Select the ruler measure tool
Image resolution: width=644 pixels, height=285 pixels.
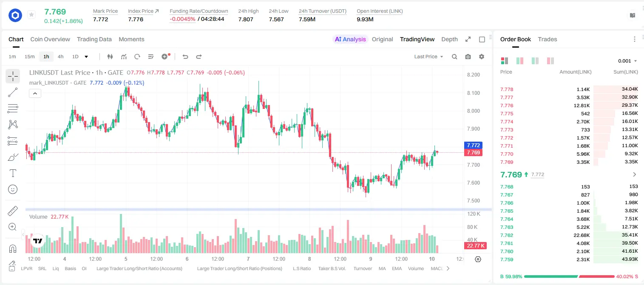pyautogui.click(x=13, y=211)
